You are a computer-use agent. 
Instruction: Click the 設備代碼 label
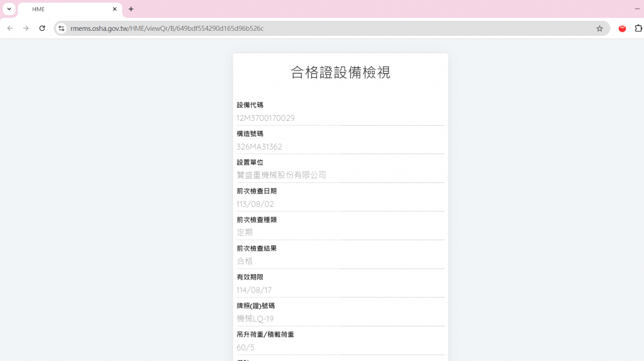pyautogui.click(x=250, y=105)
